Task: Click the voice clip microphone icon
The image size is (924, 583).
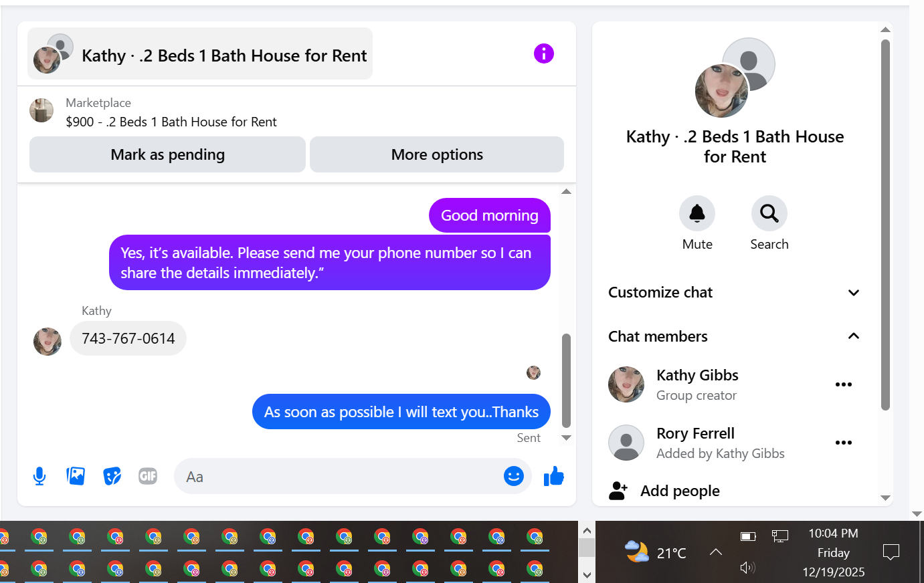Action: pyautogui.click(x=39, y=476)
